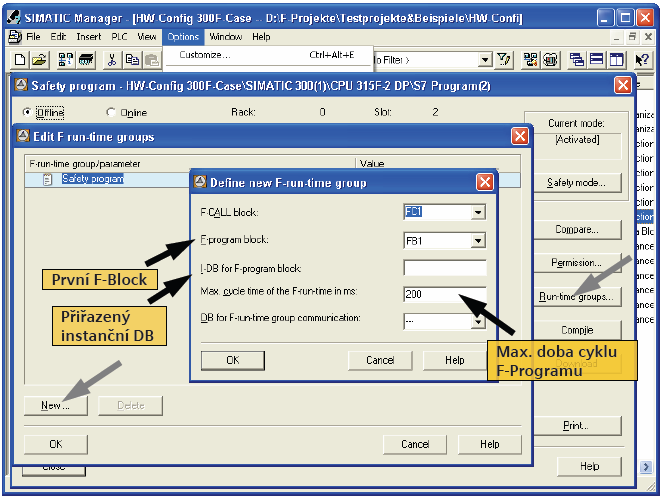Click the Cut scissors icon
This screenshot has width=663, height=497.
pos(112,60)
